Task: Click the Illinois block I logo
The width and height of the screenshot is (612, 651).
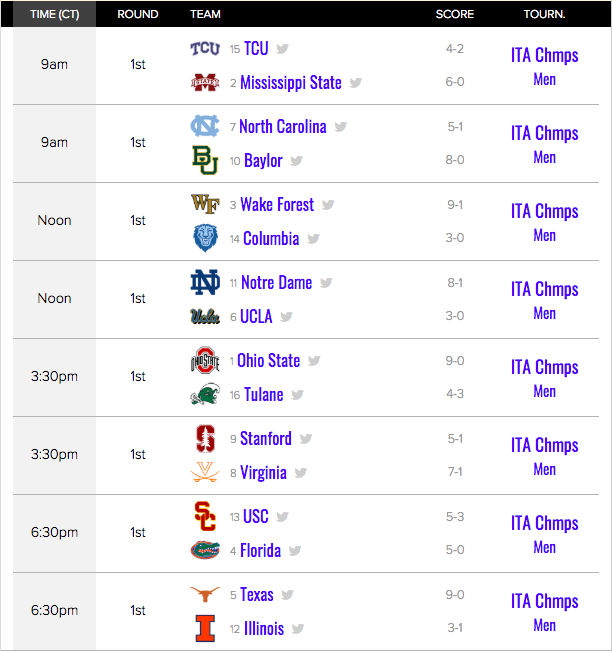Action: [205, 629]
